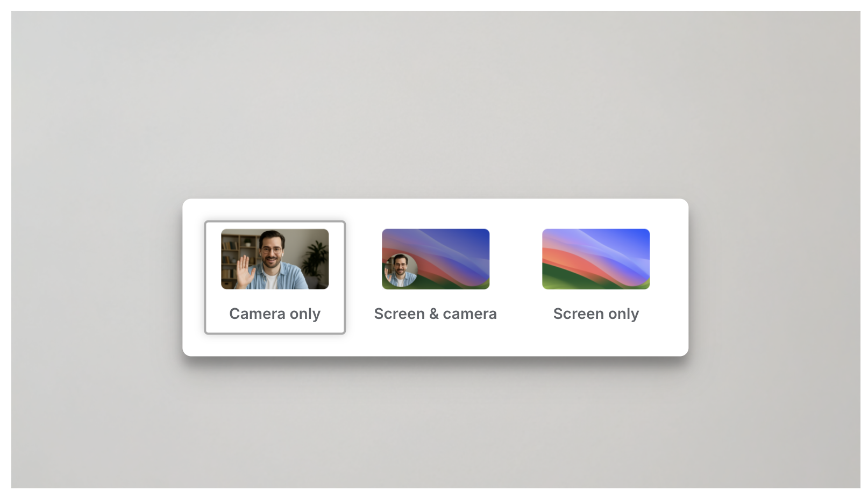Click the "Screen & camera" label

(436, 314)
